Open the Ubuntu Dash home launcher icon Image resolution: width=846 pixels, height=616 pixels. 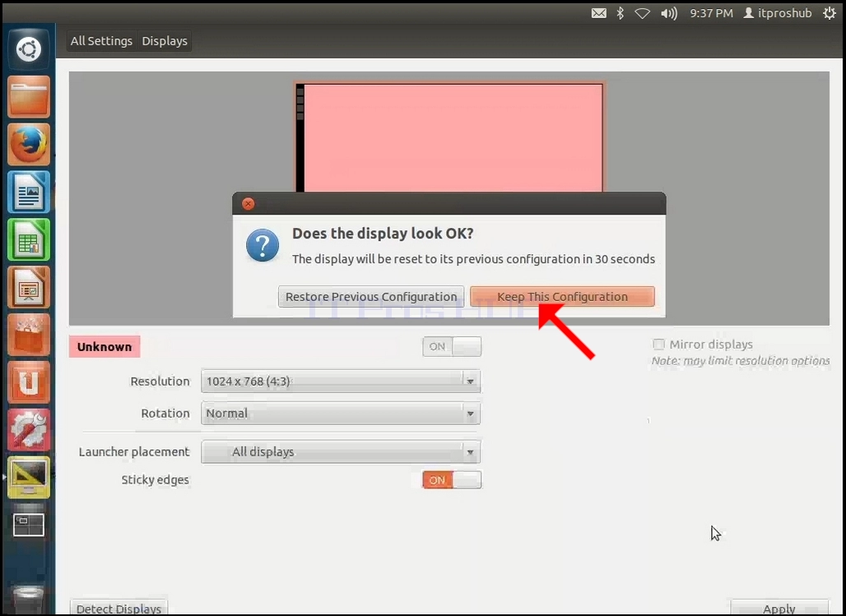click(29, 49)
